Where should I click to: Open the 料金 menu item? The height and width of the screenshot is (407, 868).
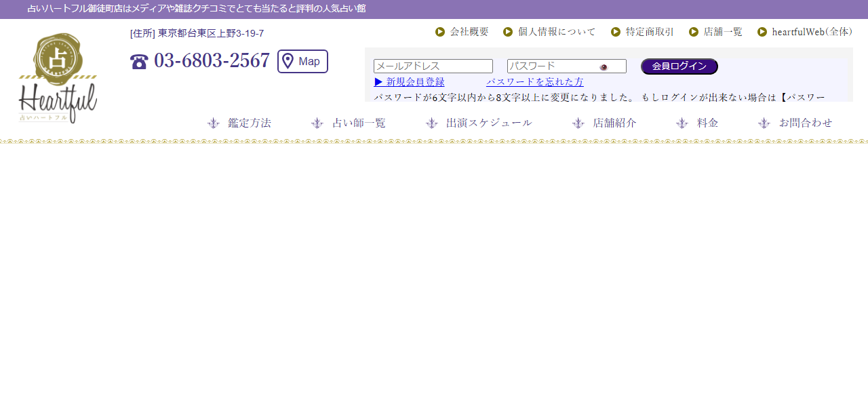click(707, 123)
